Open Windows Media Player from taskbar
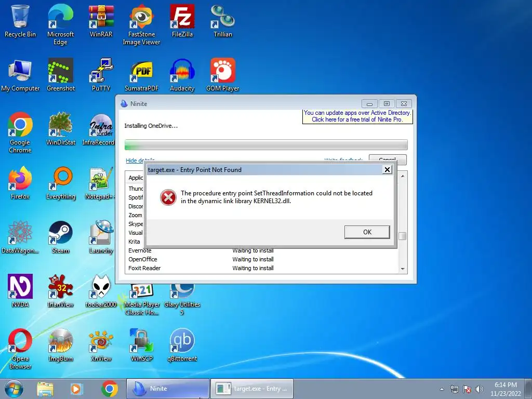Image resolution: width=532 pixels, height=399 pixels. tap(77, 389)
